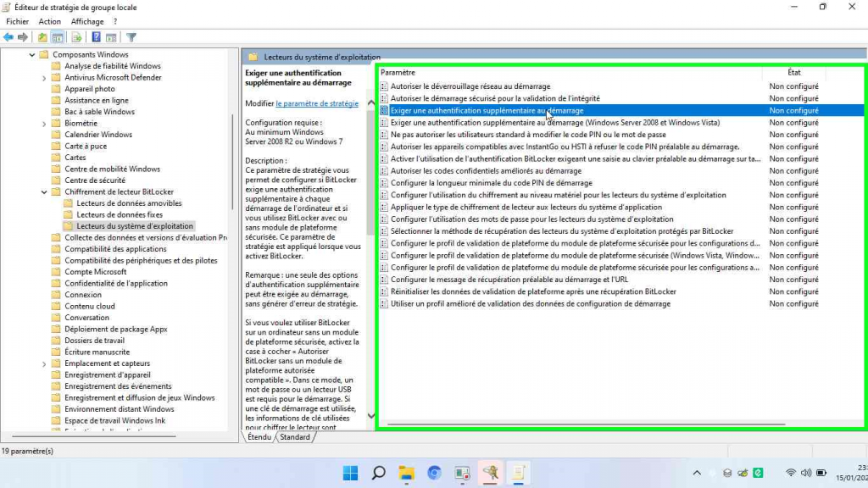The image size is (868, 488).
Task: Go up one level with the folder icon
Action: point(42,37)
